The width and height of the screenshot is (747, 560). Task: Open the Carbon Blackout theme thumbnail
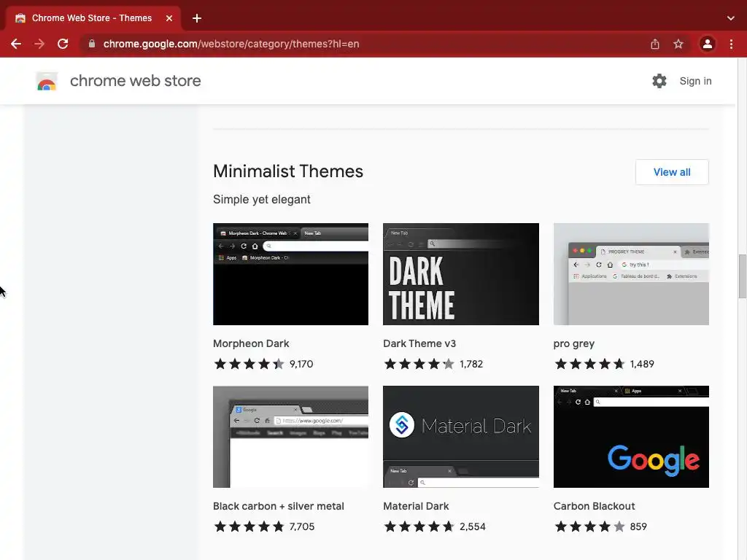pyautogui.click(x=631, y=437)
